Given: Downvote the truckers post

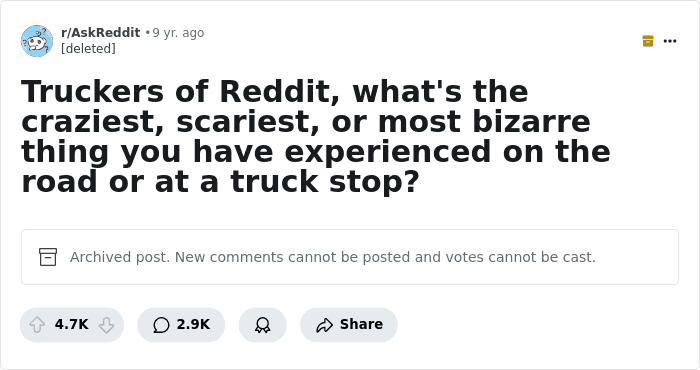Looking at the screenshot, I should pos(106,325).
